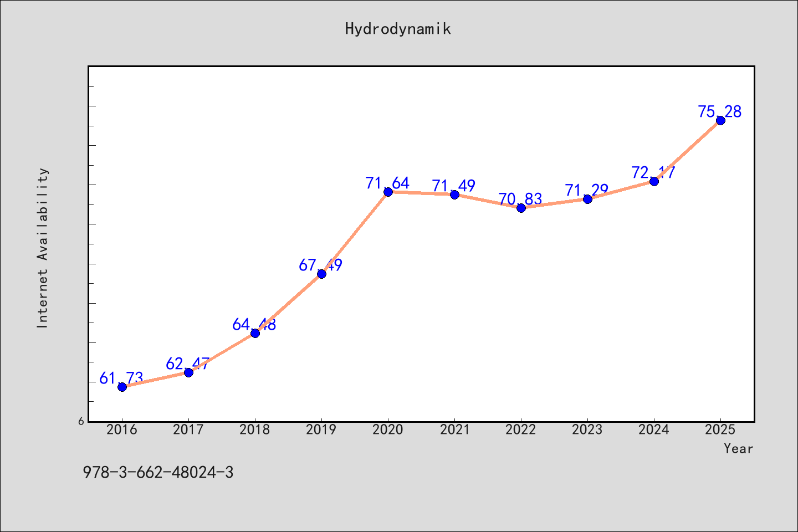This screenshot has height=532, width=798.
Task: Click the data label 61.73
Action: tap(121, 378)
